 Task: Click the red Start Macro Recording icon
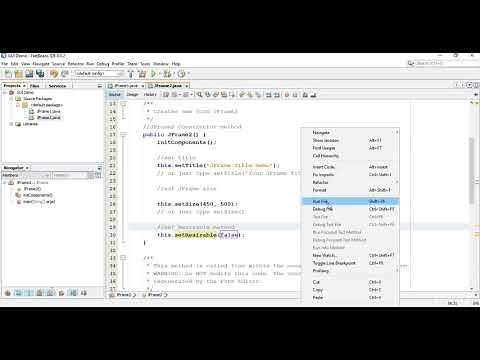point(287,95)
